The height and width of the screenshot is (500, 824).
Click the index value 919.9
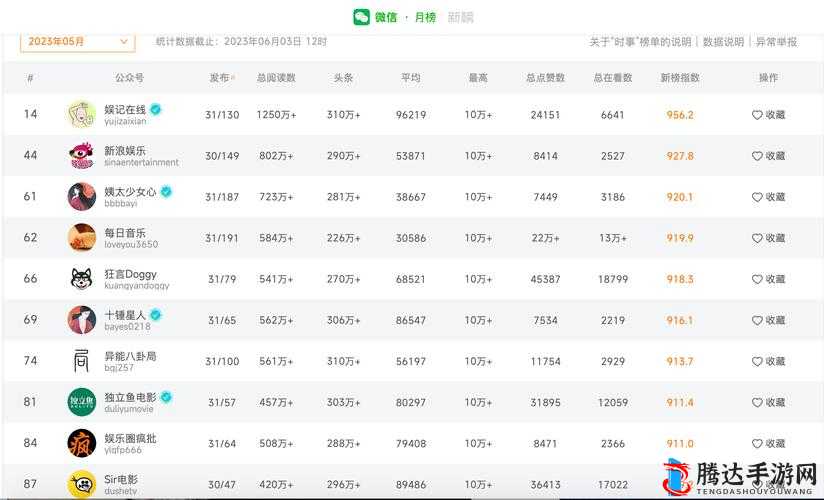point(680,238)
